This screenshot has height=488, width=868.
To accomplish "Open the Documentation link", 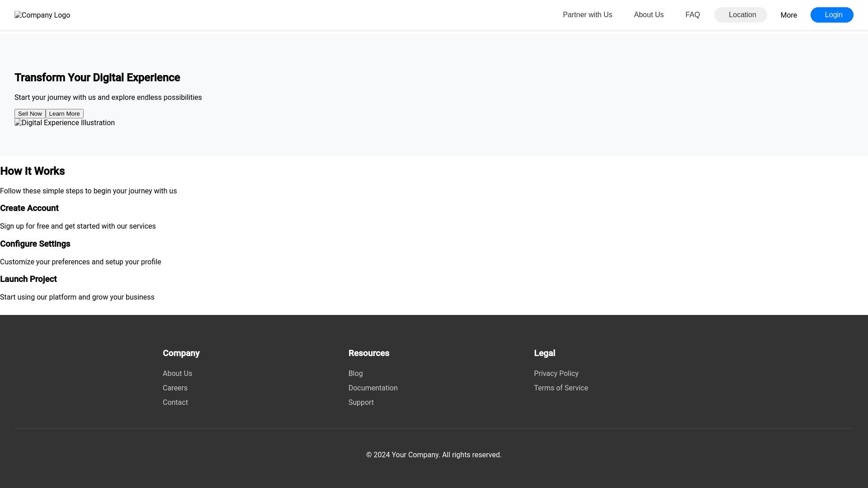I will tap(373, 388).
